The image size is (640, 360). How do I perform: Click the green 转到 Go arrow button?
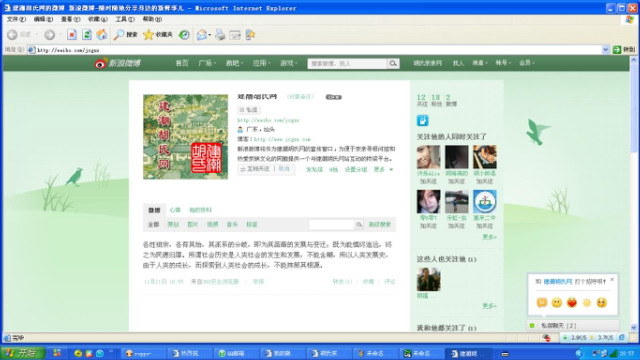pyautogui.click(x=624, y=50)
